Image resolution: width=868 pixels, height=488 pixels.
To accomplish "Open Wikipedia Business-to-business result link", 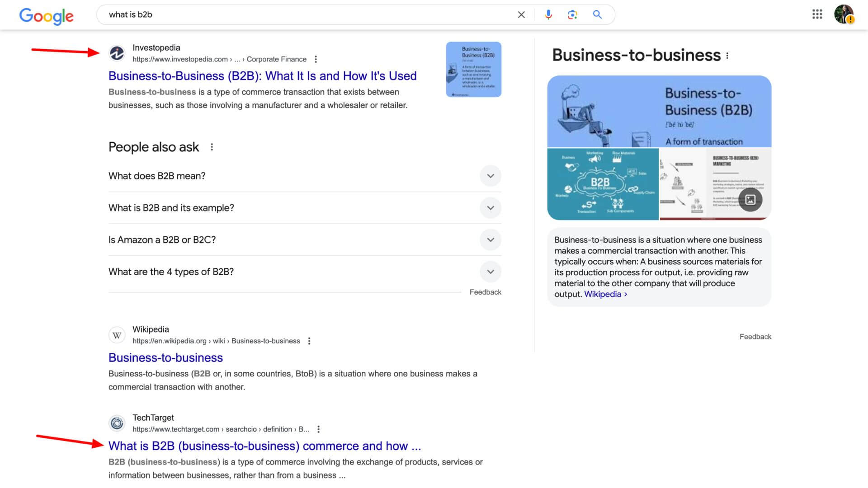I will pos(165,358).
